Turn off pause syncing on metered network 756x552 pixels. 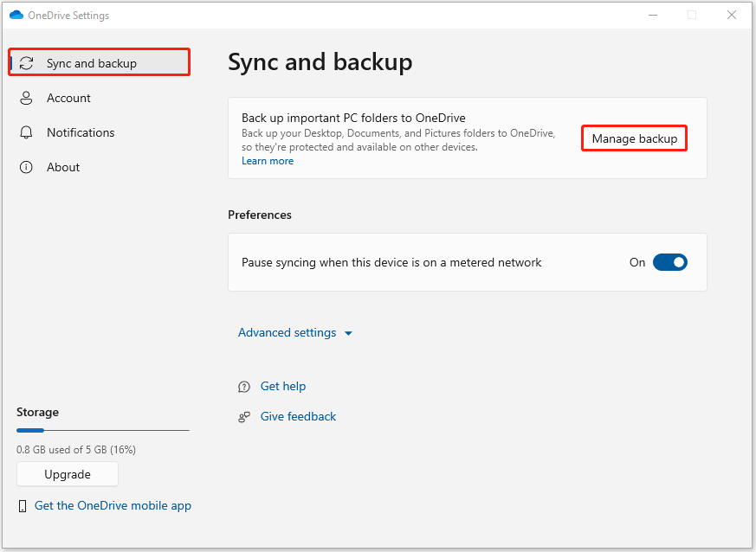click(670, 262)
